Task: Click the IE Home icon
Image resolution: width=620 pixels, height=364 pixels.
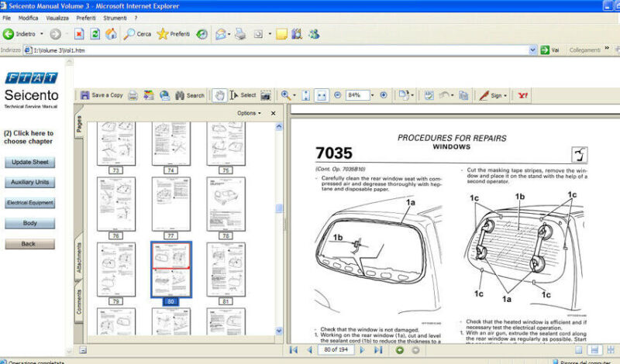Action: (112, 34)
